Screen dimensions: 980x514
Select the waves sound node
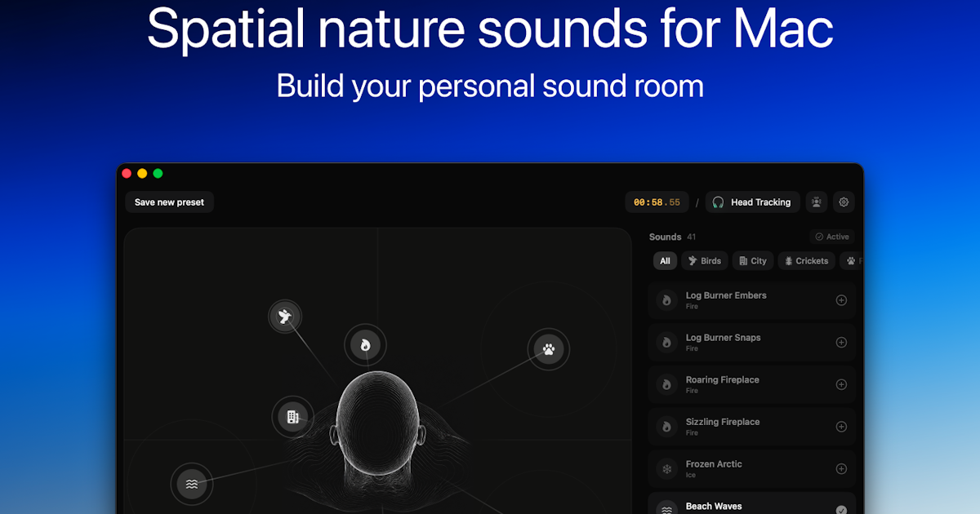click(x=192, y=484)
